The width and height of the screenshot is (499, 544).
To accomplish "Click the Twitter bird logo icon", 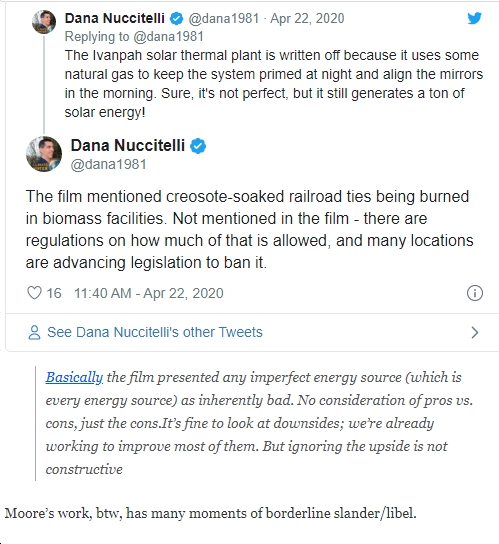I will pyautogui.click(x=474, y=18).
